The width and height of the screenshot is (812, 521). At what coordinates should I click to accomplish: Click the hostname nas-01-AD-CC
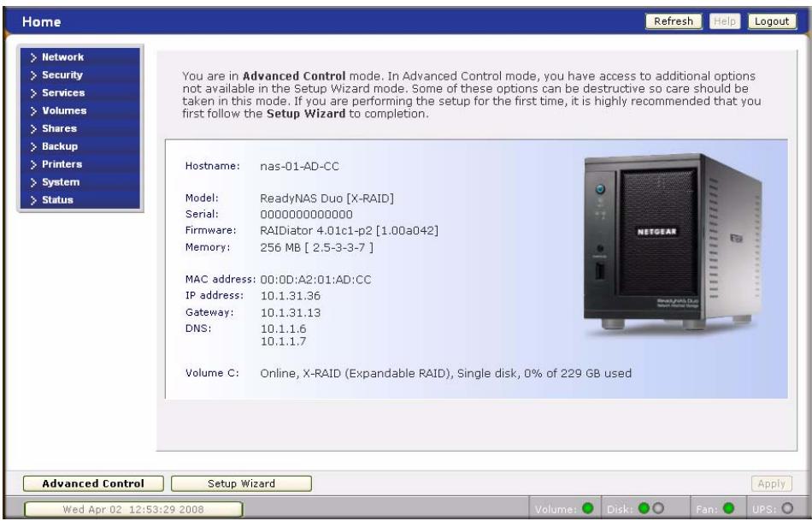pyautogui.click(x=299, y=167)
